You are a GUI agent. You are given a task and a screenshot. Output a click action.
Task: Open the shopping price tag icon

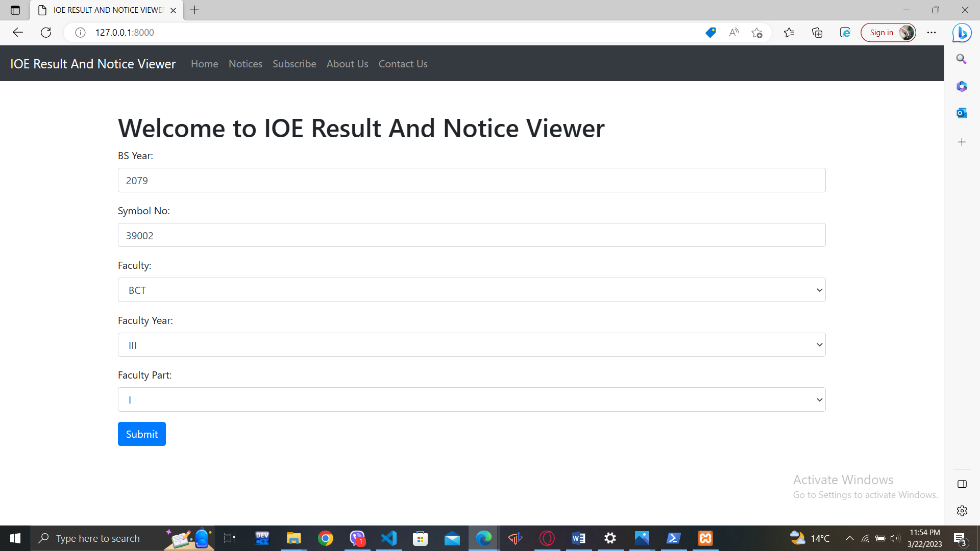point(710,32)
